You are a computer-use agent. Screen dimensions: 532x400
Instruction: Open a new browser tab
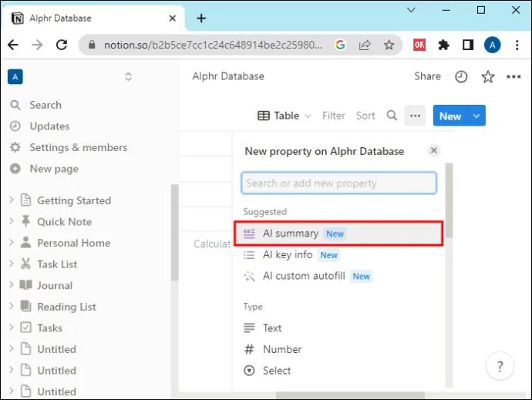[x=201, y=18]
